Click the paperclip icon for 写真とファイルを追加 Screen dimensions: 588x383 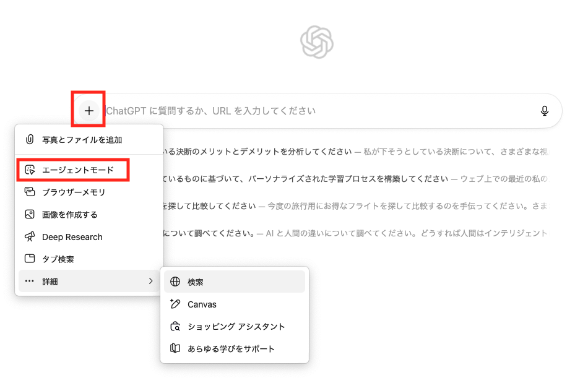point(29,140)
